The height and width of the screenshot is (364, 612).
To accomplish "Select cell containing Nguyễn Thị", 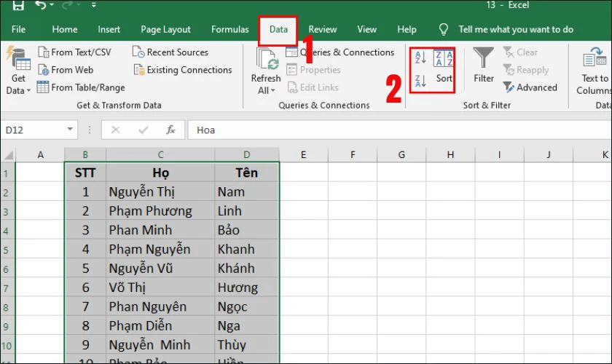I will click(160, 192).
